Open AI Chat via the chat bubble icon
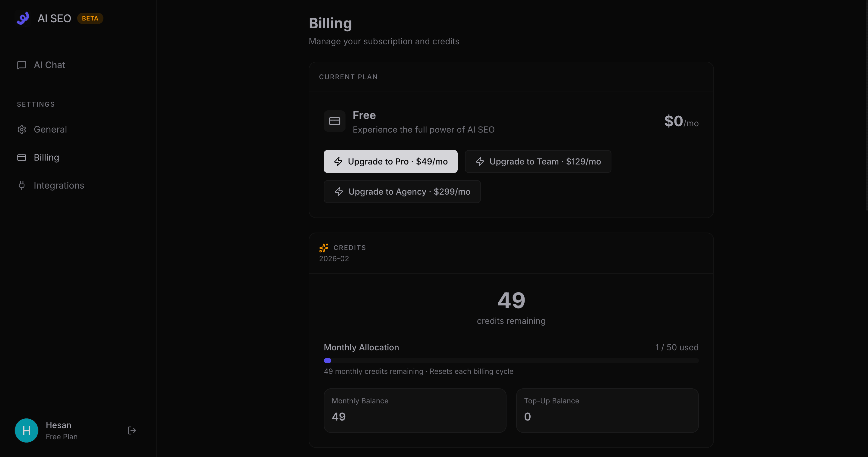 click(22, 65)
